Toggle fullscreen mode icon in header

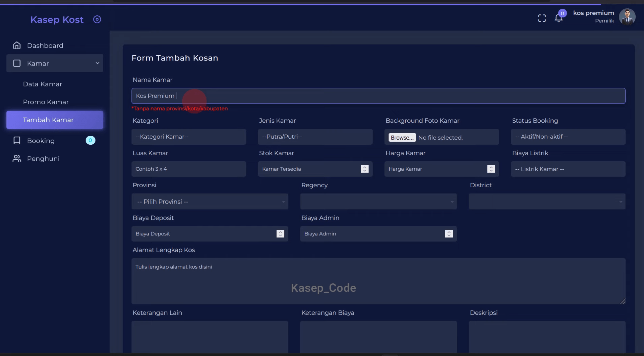[x=542, y=18]
